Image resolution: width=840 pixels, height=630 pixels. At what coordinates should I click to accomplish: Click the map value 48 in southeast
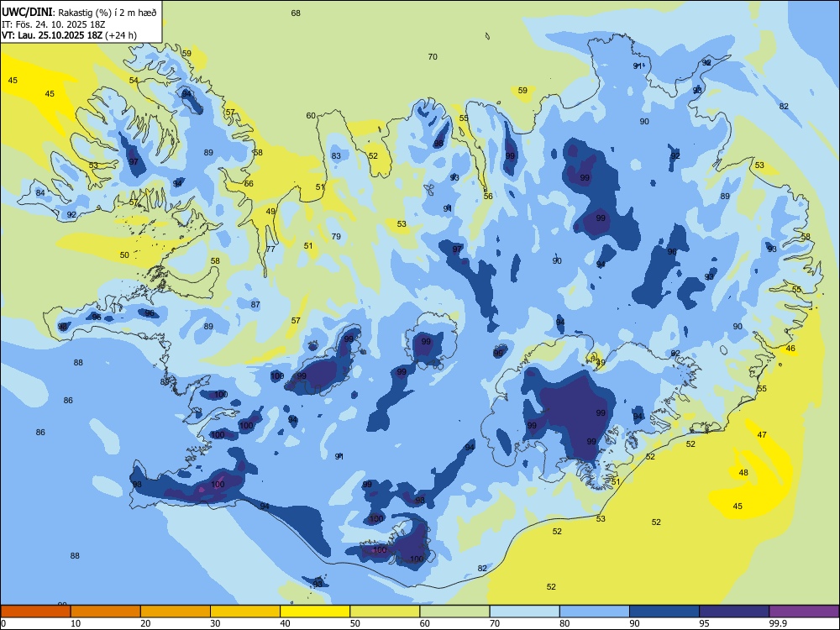point(743,472)
